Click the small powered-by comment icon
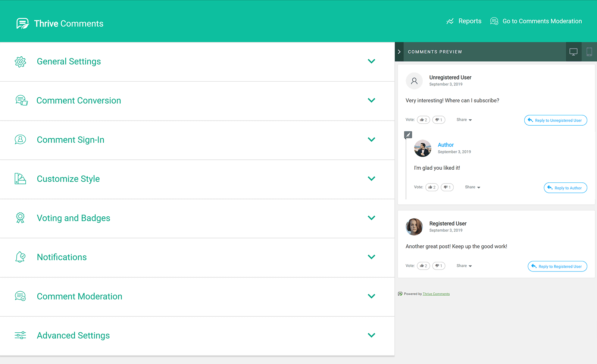Screen dimensions: 597x364 [400, 294]
